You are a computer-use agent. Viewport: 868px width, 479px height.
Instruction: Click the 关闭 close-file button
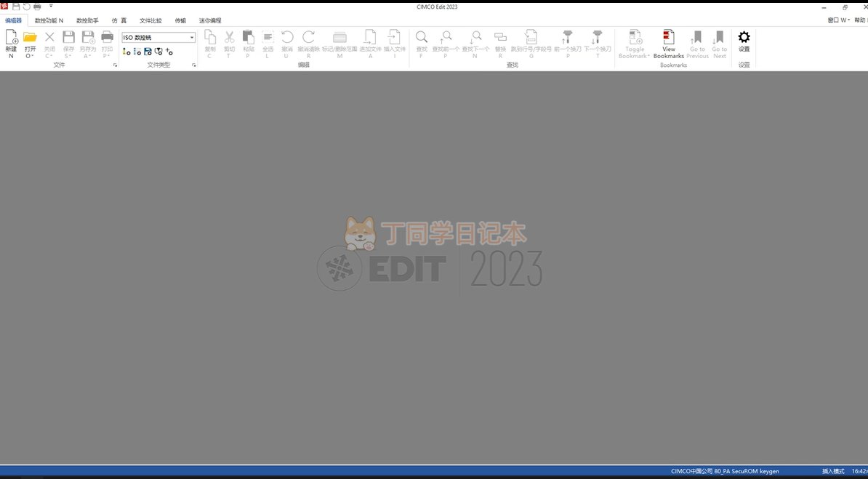tap(49, 44)
